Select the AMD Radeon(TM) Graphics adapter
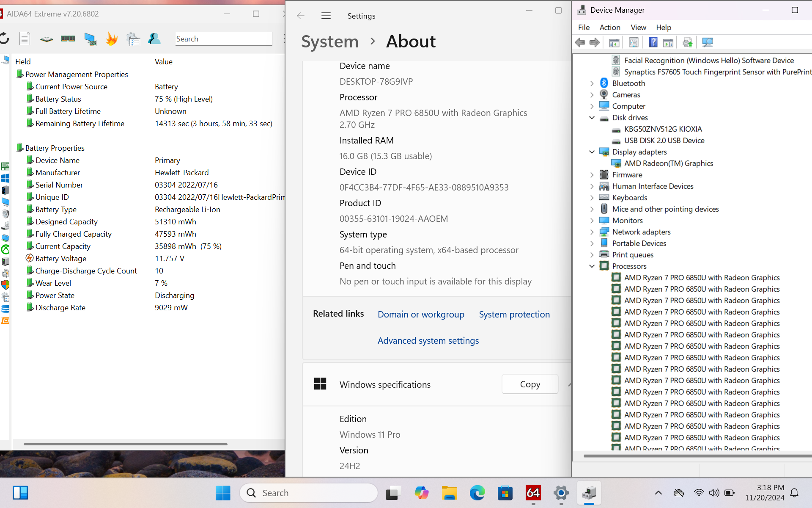The height and width of the screenshot is (508, 812). (x=668, y=163)
